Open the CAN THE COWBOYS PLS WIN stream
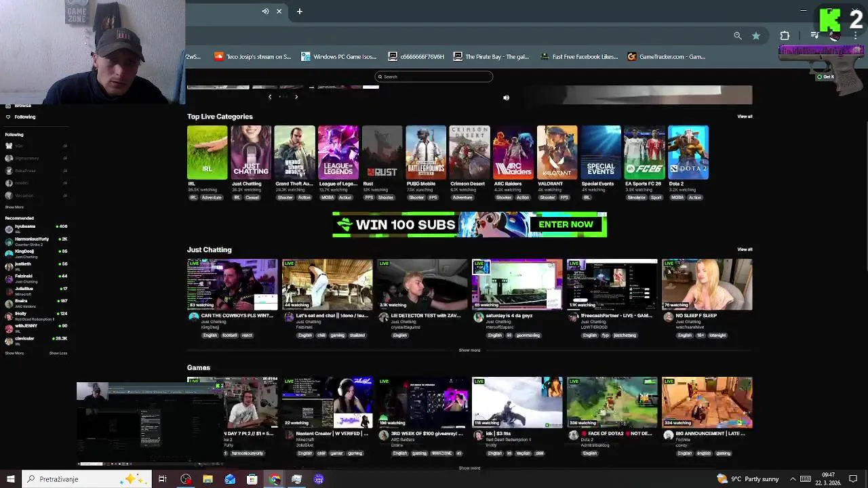 point(232,284)
